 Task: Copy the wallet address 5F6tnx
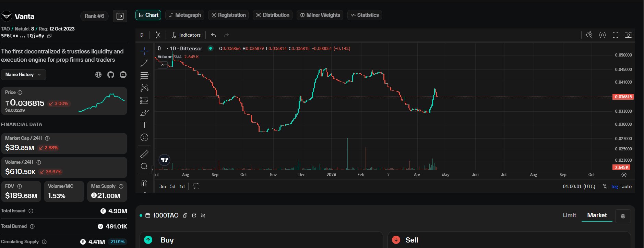point(49,36)
